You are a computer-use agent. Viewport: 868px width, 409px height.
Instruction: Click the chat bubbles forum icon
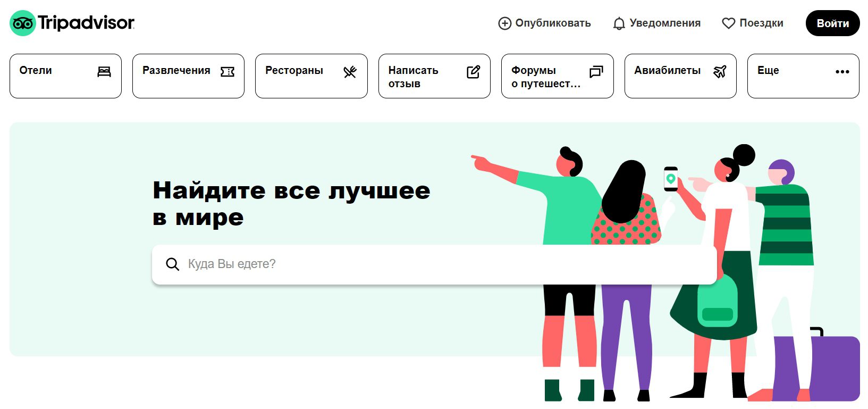point(596,72)
